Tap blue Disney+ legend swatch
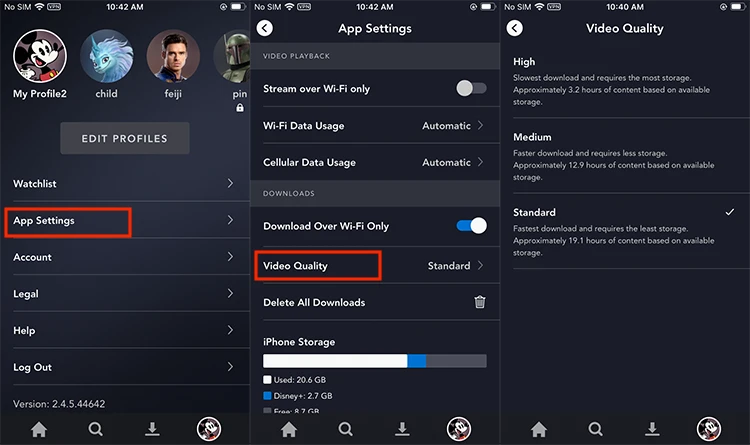 click(267, 396)
